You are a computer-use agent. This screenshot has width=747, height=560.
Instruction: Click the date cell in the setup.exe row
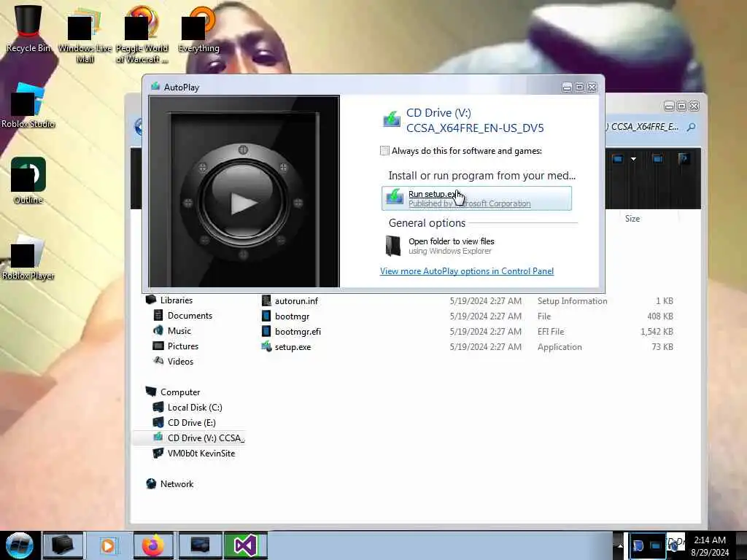(x=485, y=346)
